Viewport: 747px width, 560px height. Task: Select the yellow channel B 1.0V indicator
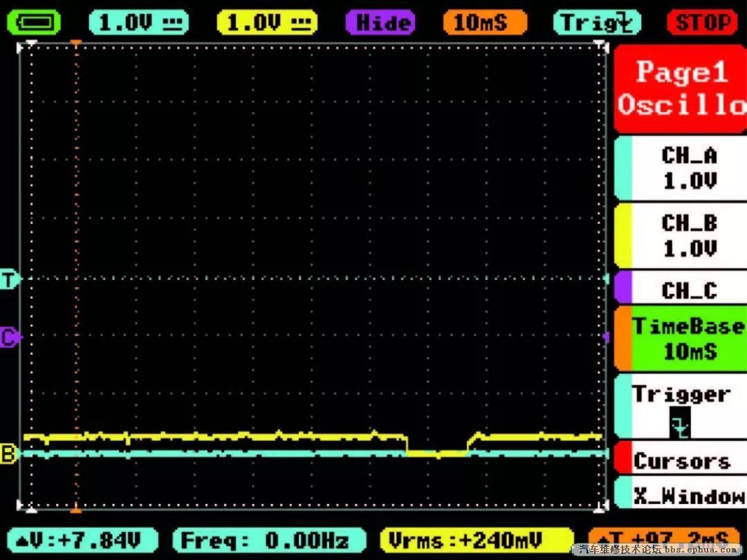coord(267,22)
